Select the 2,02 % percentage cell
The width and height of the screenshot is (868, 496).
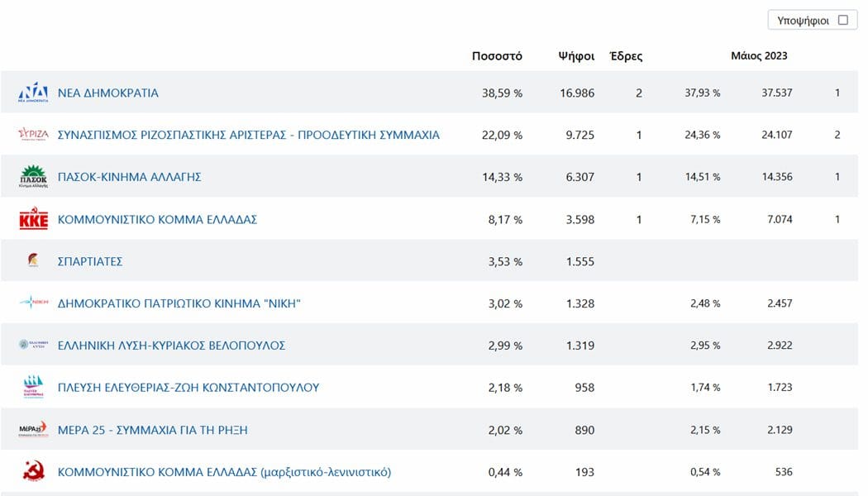click(x=505, y=430)
